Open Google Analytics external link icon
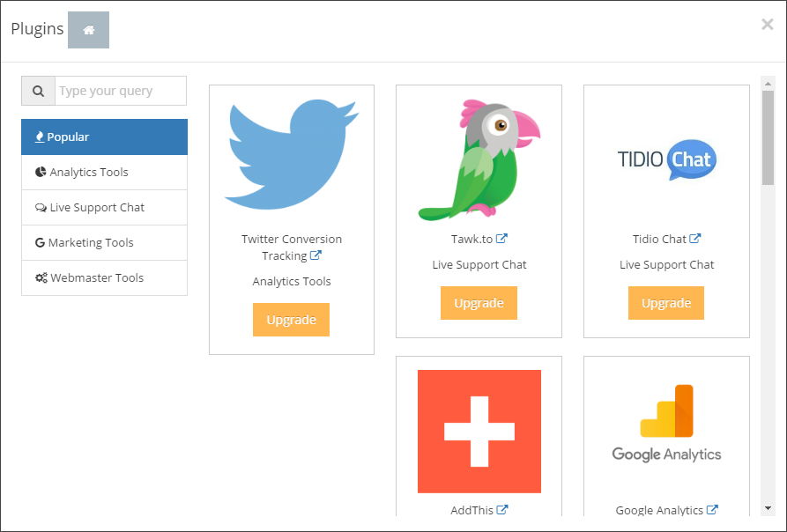787x532 pixels. pos(712,510)
